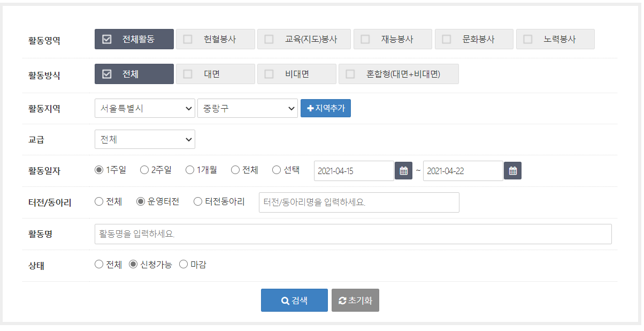The width and height of the screenshot is (644, 331).
Task: Click the 지역추가 add region button
Action: point(325,108)
